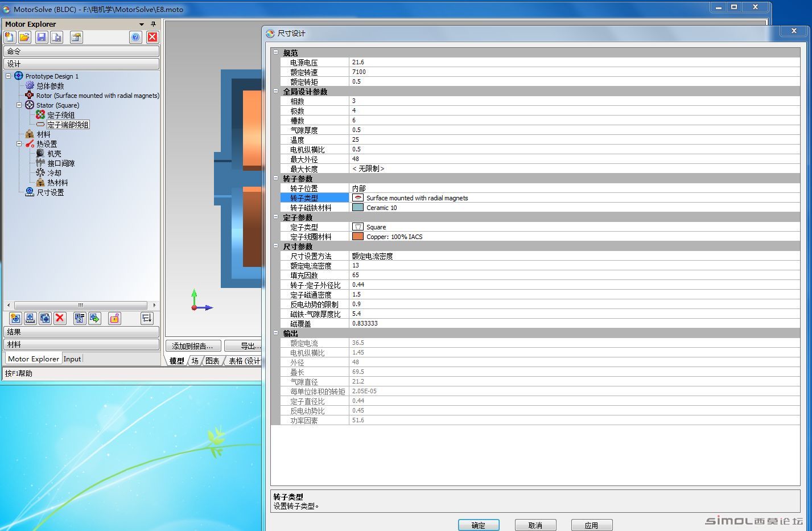Open the Motor Explorer panel dropdown arrow
Image resolution: width=812 pixels, height=531 pixels.
[142, 24]
